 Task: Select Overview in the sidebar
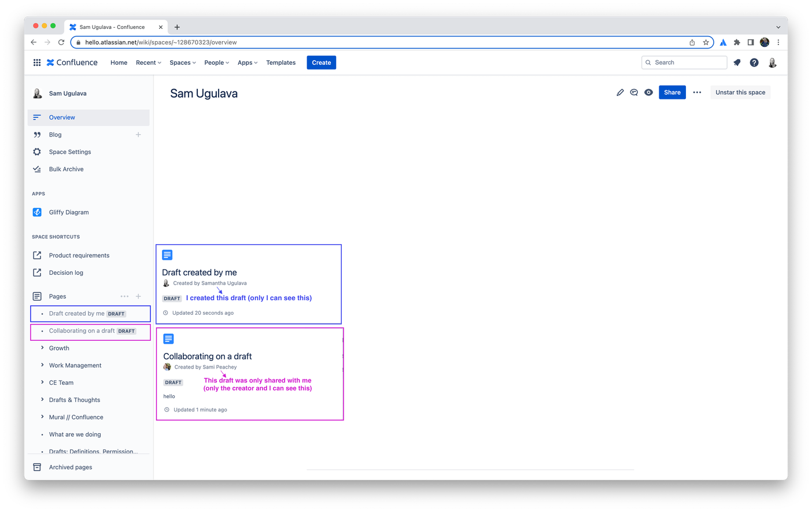pyautogui.click(x=88, y=117)
